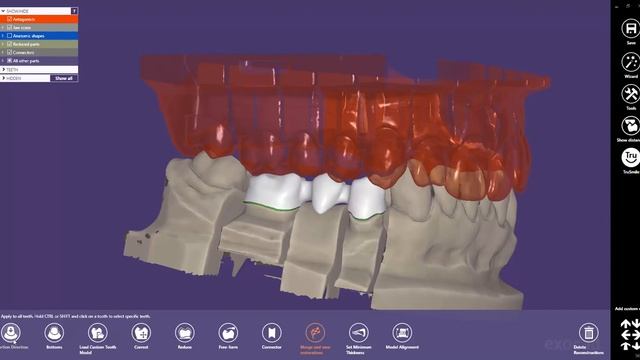The image size is (640, 360).
Task: Toggle the Antagonists checkbox
Action: point(9,19)
